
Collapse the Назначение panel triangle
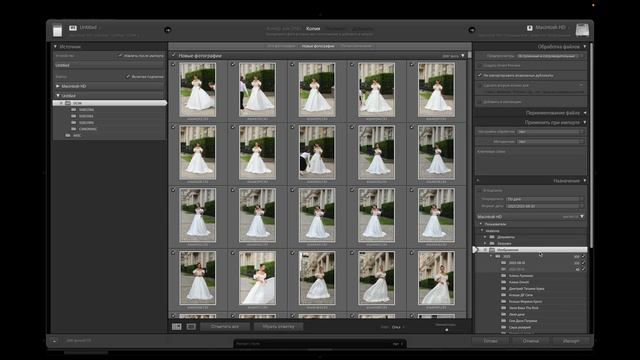click(x=585, y=180)
